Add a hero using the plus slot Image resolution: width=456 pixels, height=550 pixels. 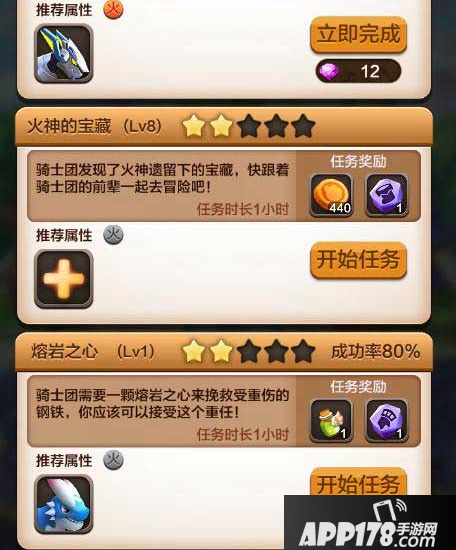(x=63, y=279)
